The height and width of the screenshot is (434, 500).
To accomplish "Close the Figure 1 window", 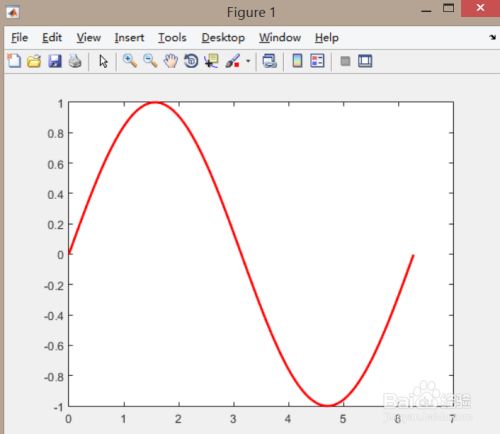I will point(480,8).
